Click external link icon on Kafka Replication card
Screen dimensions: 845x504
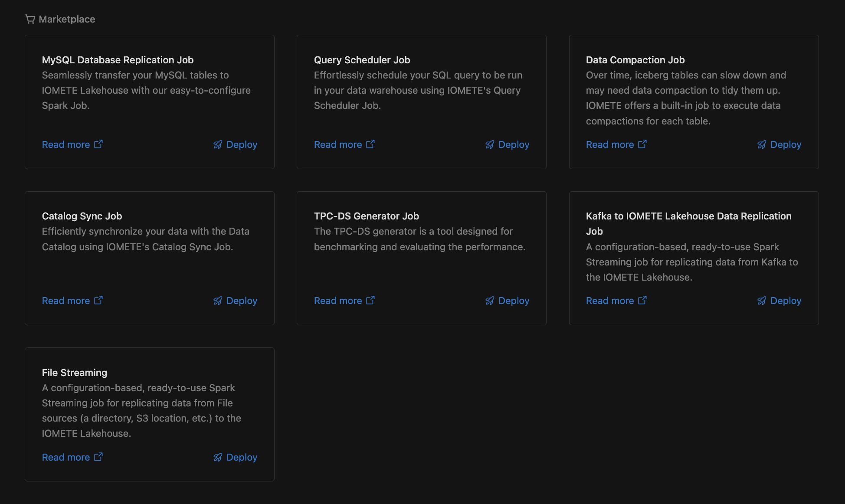(x=642, y=300)
